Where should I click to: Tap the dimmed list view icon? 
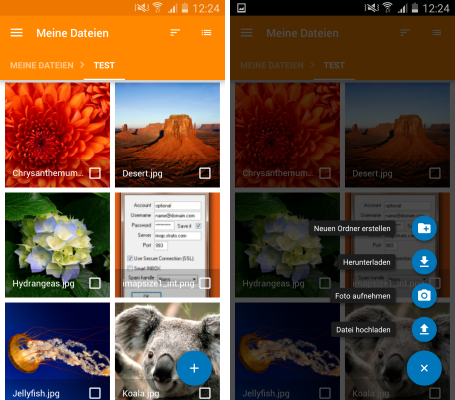[x=436, y=33]
